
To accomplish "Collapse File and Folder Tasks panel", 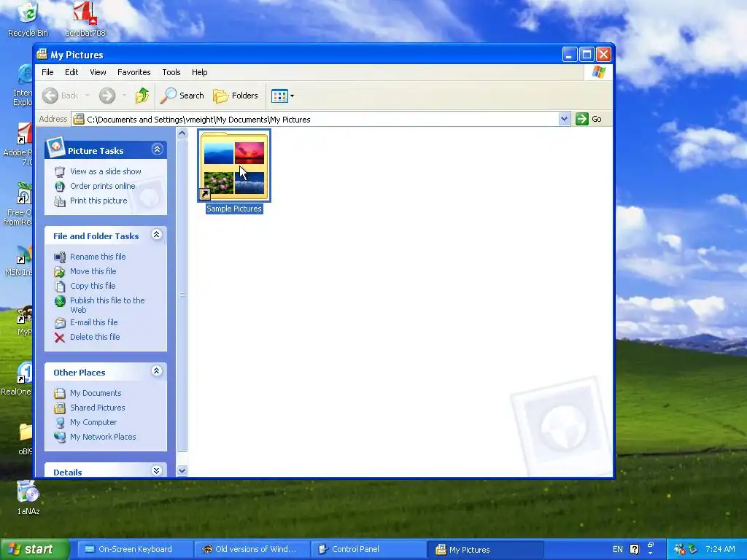I will tap(156, 234).
